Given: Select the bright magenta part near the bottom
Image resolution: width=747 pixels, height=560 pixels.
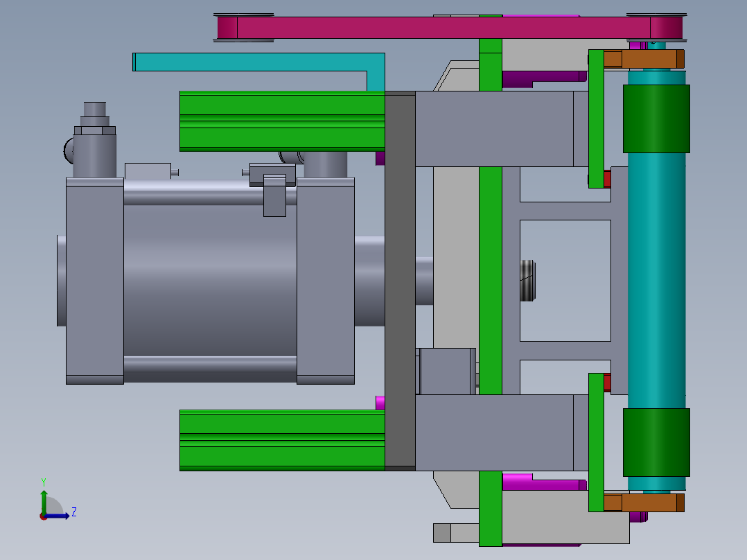Looking at the screenshot, I should pos(543,482).
